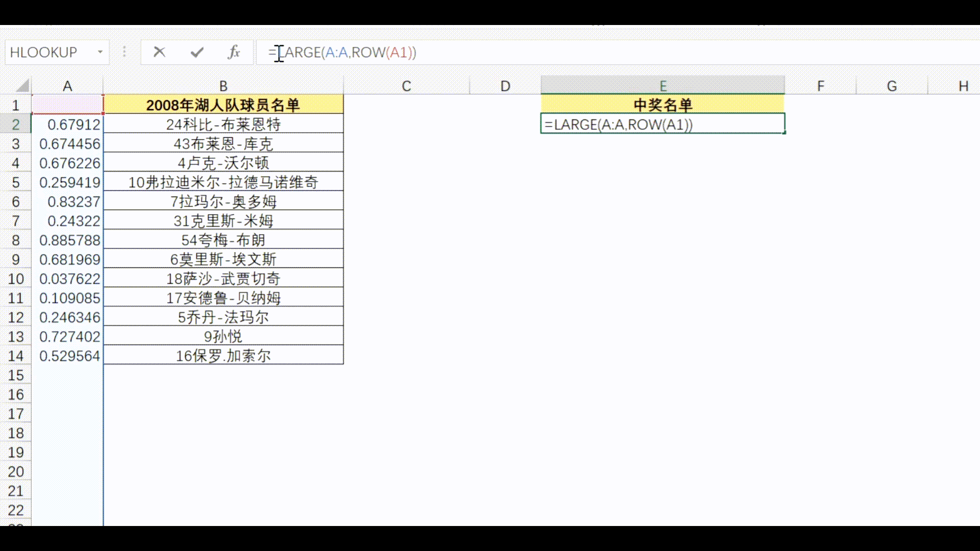Select column A header
Viewport: 980px width, 551px height.
(67, 86)
